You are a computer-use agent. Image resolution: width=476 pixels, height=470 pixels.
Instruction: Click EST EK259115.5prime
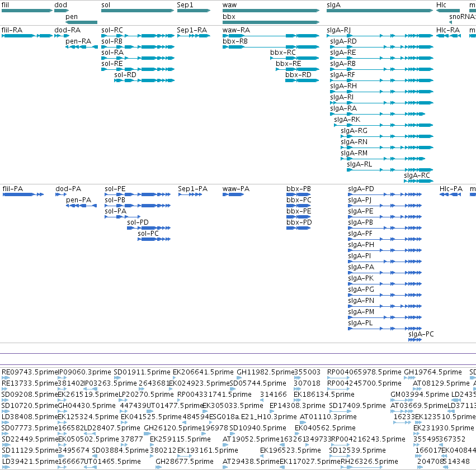tap(180, 439)
